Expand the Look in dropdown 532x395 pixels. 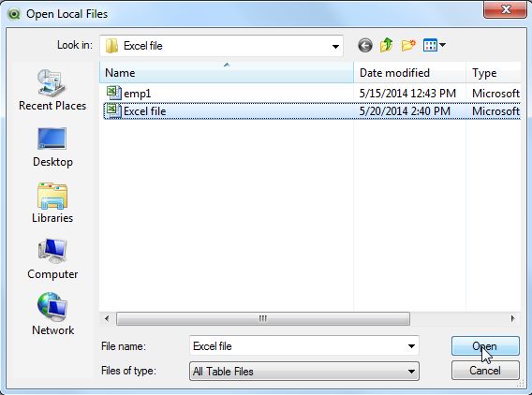[x=335, y=46]
